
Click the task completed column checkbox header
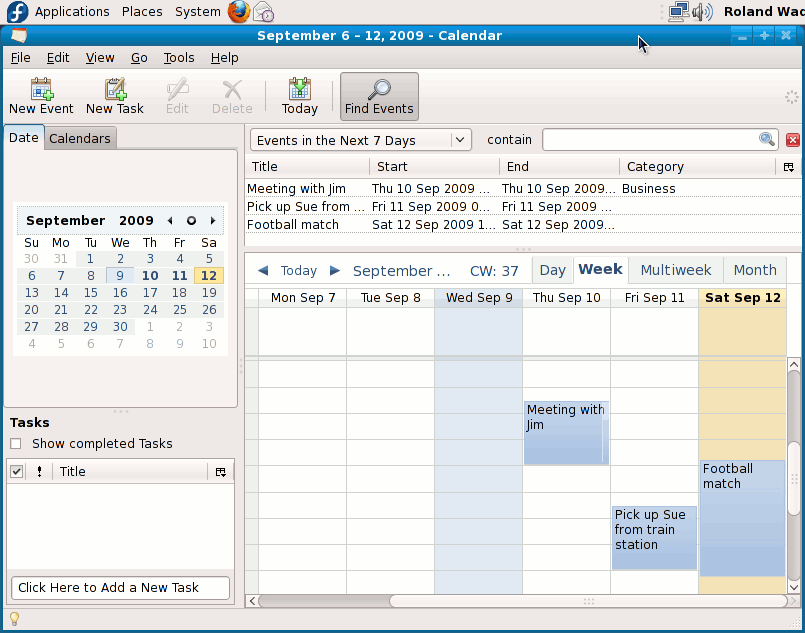pyautogui.click(x=17, y=471)
